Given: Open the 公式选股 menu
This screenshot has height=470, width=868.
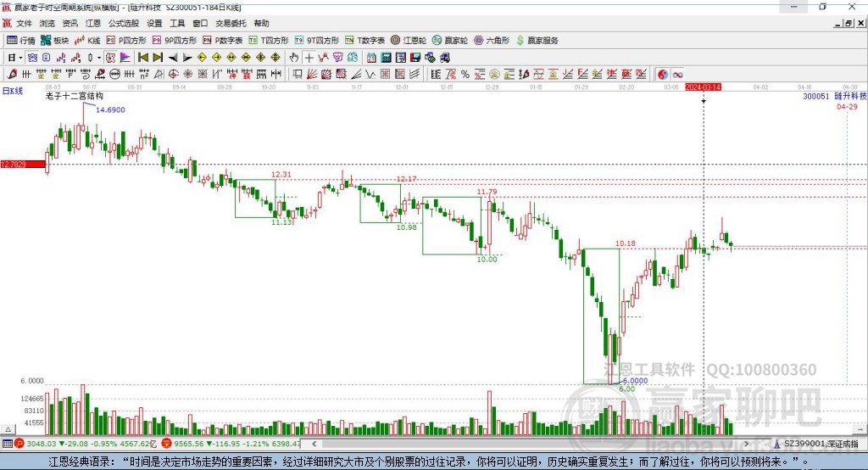Looking at the screenshot, I should (124, 23).
